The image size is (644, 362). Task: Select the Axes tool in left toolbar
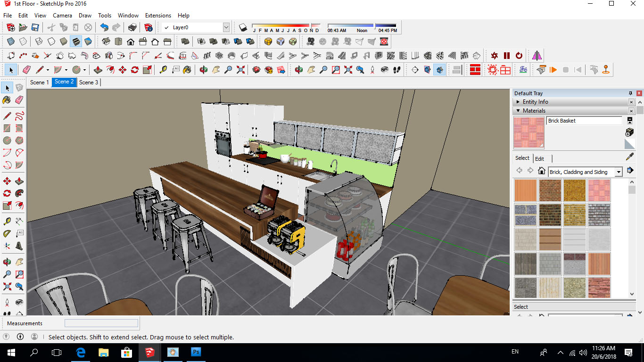(7, 246)
